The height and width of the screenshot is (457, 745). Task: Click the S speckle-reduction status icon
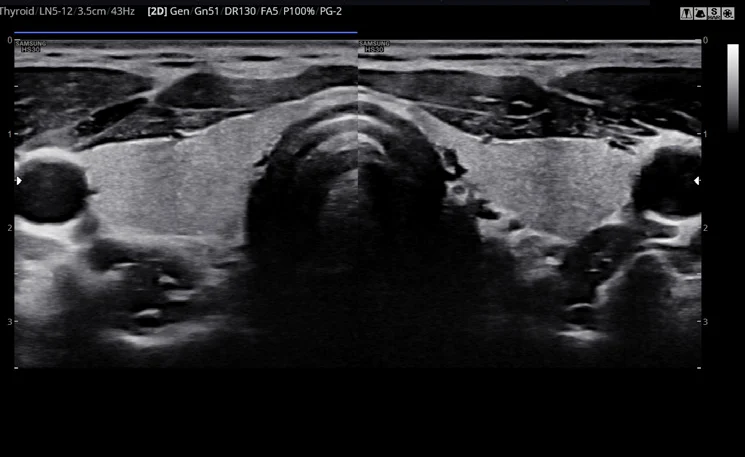(714, 13)
